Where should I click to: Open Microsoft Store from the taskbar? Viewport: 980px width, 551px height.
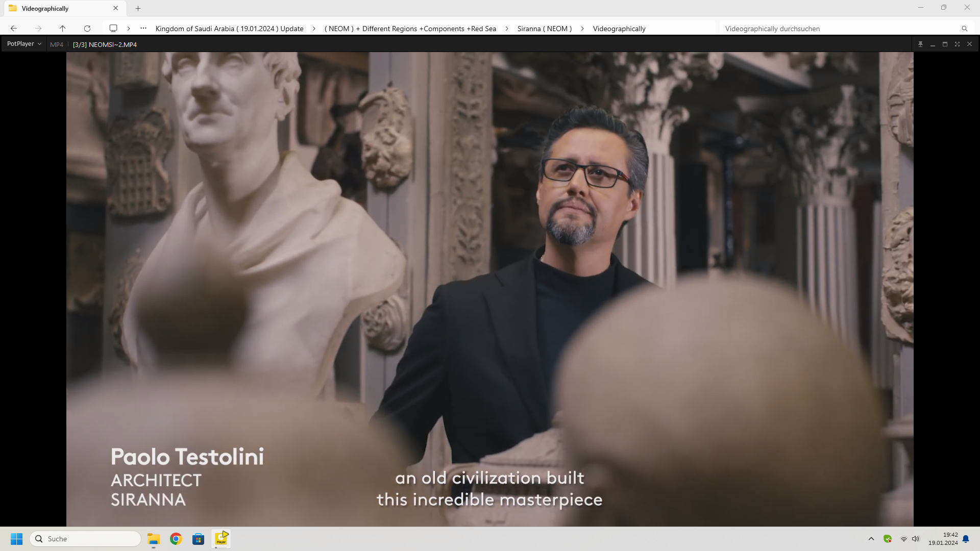tap(199, 539)
